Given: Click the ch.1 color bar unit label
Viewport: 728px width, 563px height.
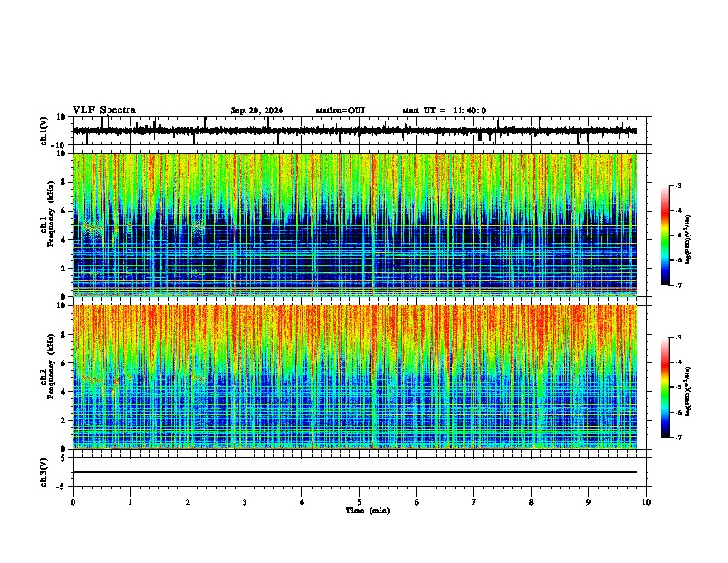Looking at the screenshot, I should (688, 239).
